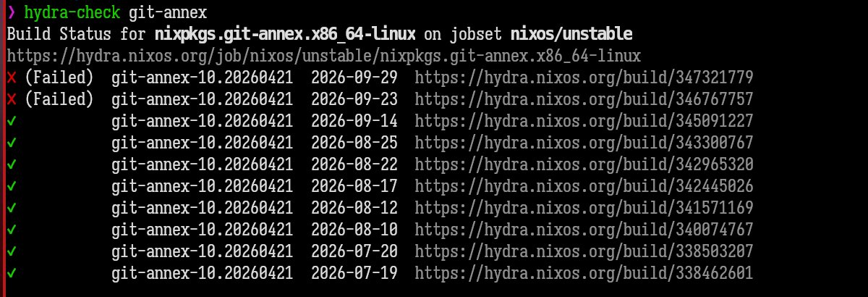
Task: Open build link 338462601
Action: click(584, 273)
